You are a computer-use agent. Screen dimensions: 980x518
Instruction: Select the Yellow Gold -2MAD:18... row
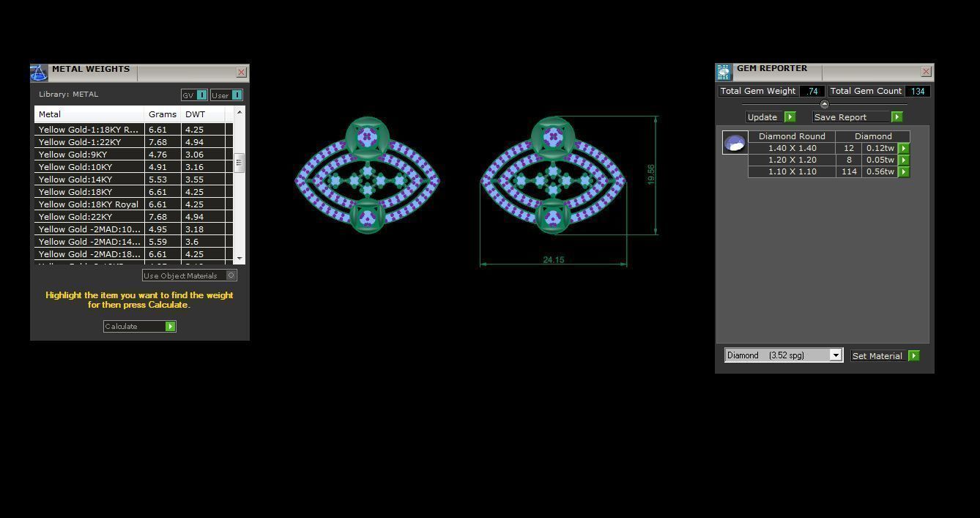(x=133, y=254)
